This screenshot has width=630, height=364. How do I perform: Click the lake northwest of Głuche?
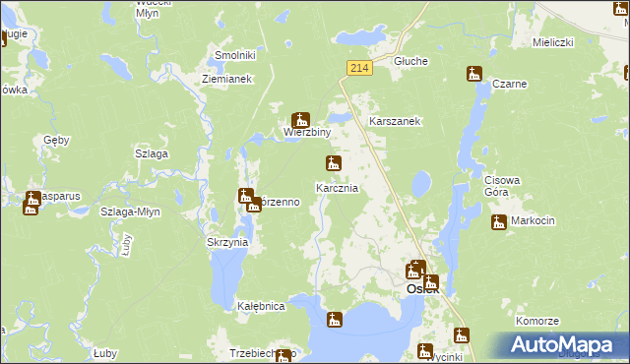[x=361, y=35]
